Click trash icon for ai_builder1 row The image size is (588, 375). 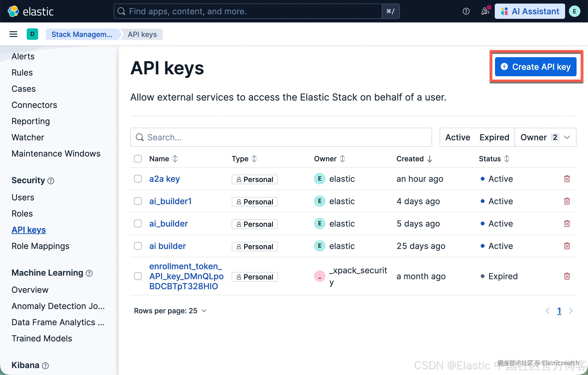coord(567,201)
